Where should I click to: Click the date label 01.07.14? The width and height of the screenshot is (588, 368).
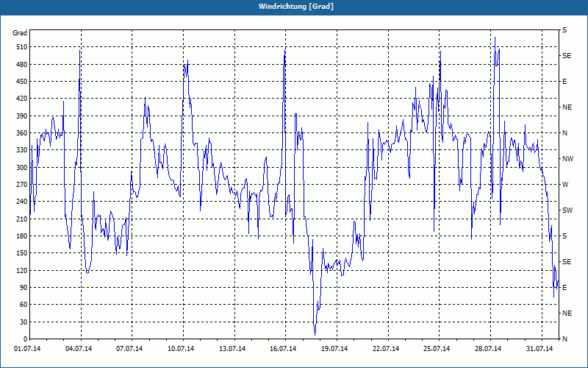point(27,349)
